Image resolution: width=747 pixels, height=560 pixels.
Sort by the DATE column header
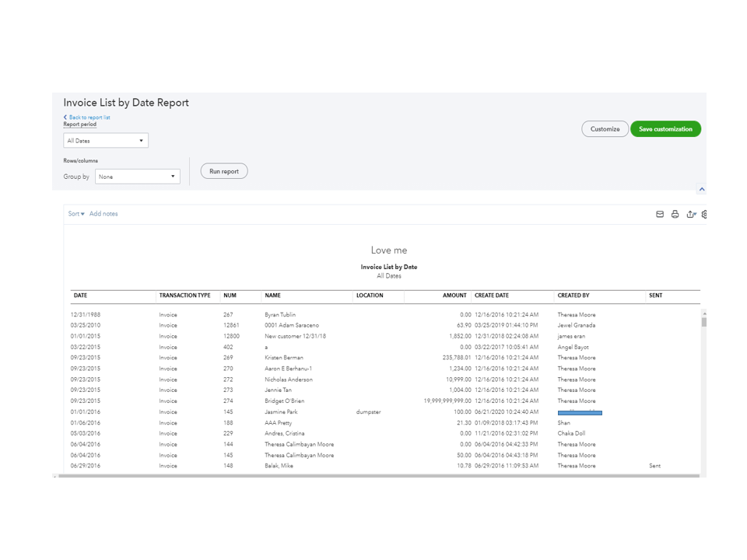click(x=80, y=296)
